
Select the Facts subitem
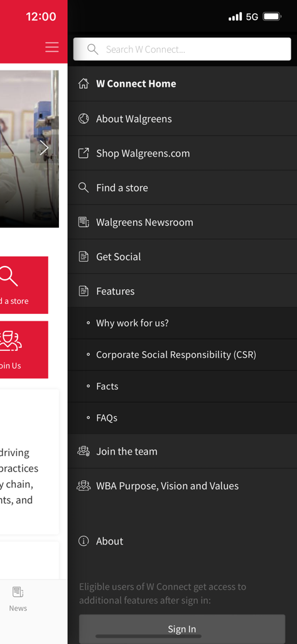pyautogui.click(x=182, y=386)
